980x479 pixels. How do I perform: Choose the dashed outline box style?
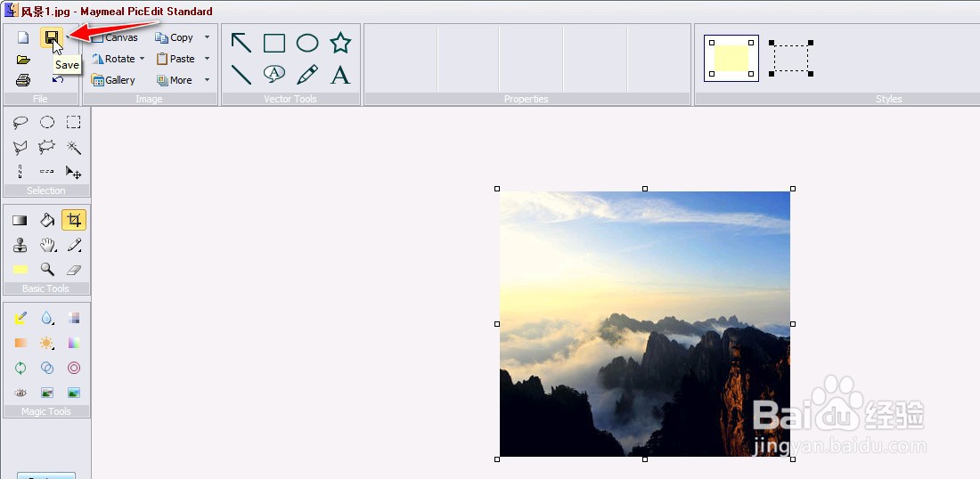point(790,58)
